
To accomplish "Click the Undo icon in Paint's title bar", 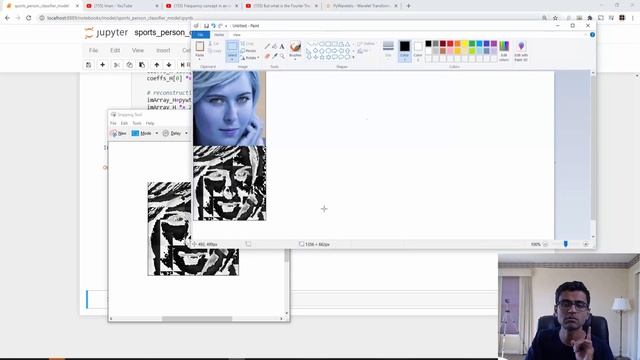I will click(213, 26).
